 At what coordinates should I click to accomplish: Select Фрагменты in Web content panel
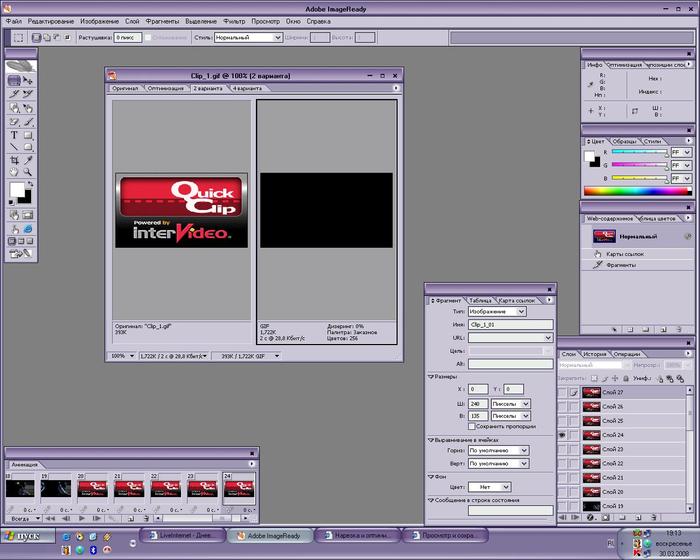pyautogui.click(x=621, y=265)
